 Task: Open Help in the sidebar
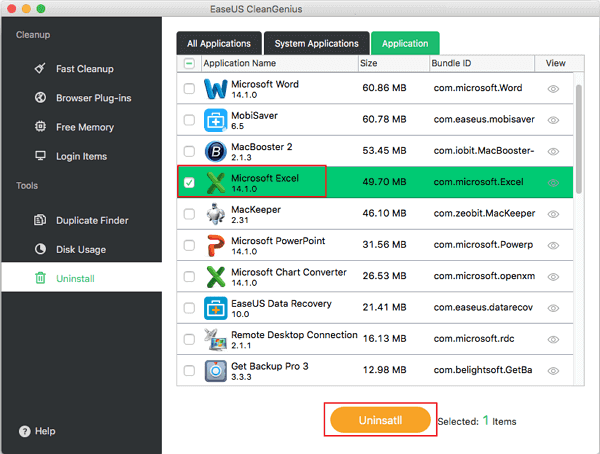click(x=36, y=431)
